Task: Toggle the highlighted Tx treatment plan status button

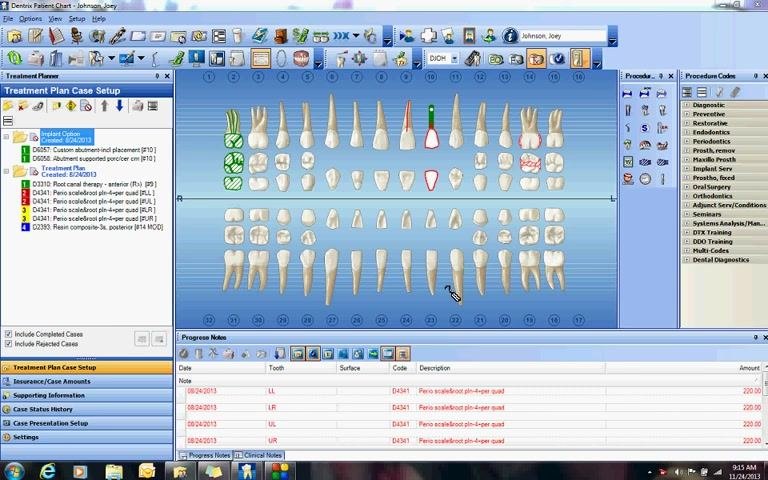Action: pos(536,59)
